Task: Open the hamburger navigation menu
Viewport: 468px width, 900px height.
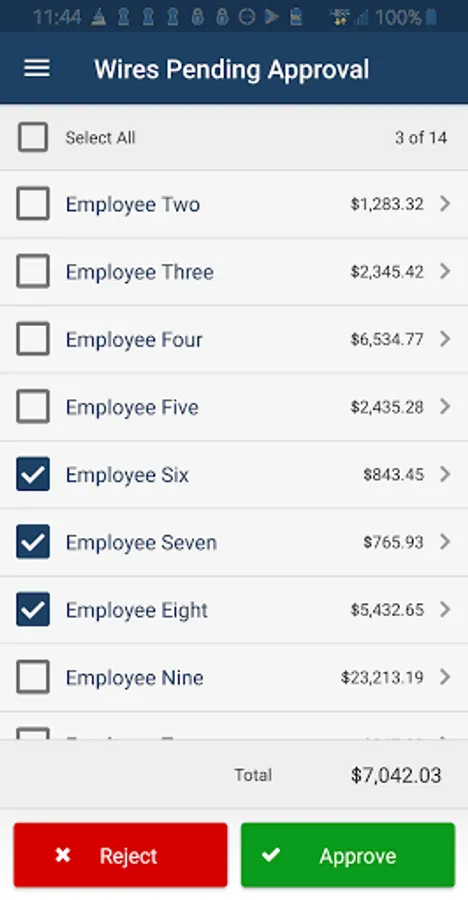Action: click(x=37, y=69)
